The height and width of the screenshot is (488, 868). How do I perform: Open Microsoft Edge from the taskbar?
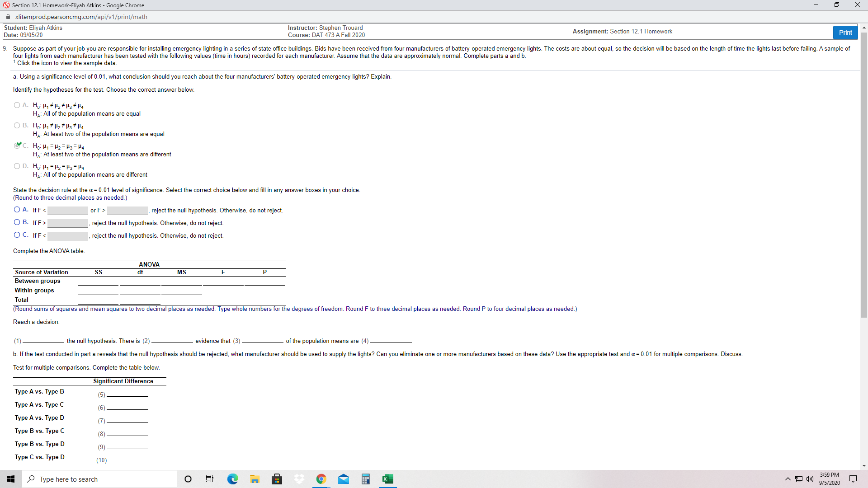pos(232,479)
